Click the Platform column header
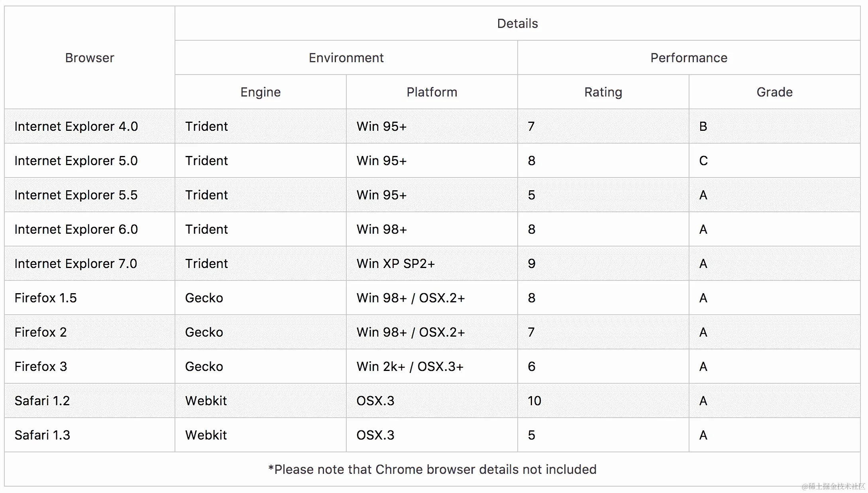 point(432,92)
